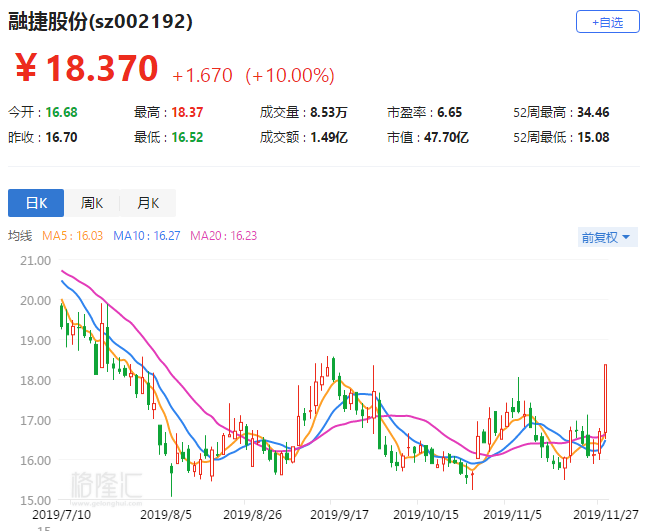Click the 均线 moving average label

coord(20,236)
